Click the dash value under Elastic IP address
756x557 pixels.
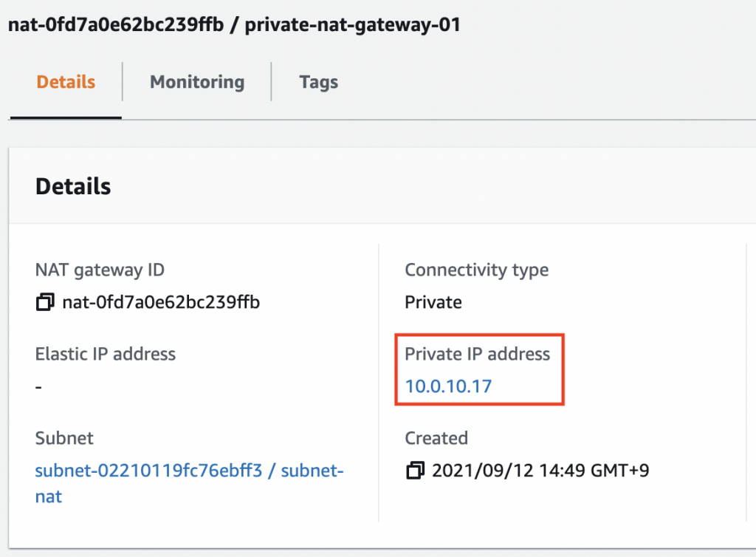click(x=38, y=387)
